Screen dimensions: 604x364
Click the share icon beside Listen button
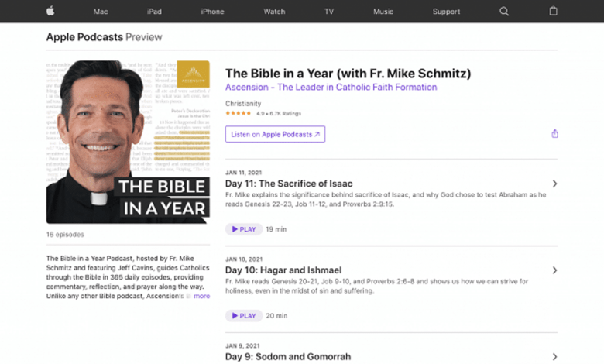coord(554,134)
